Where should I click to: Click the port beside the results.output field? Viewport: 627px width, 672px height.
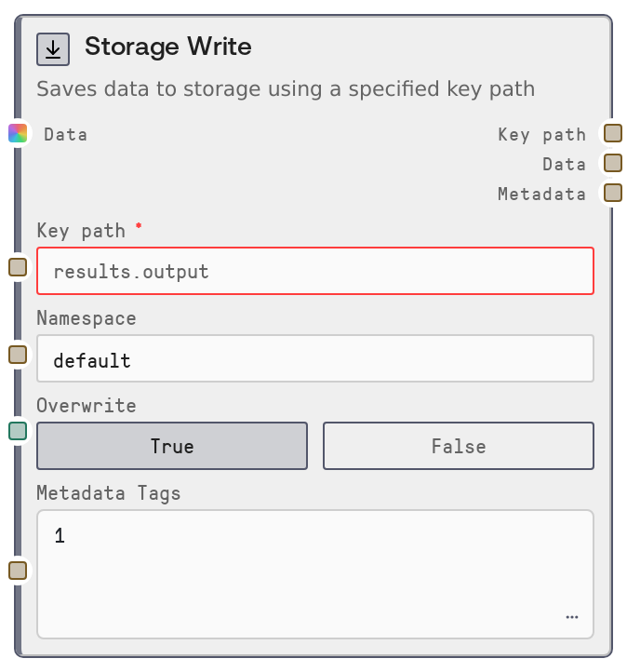[x=18, y=268]
